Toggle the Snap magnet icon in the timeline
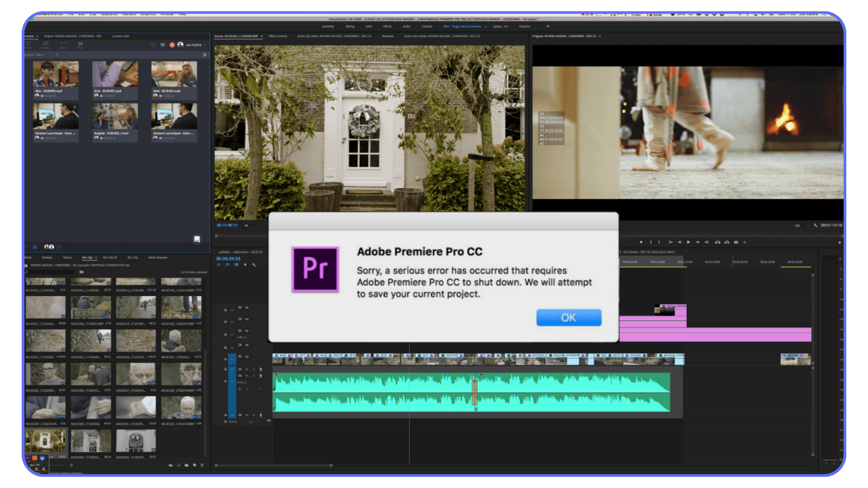The width and height of the screenshot is (868, 488). pos(227,265)
